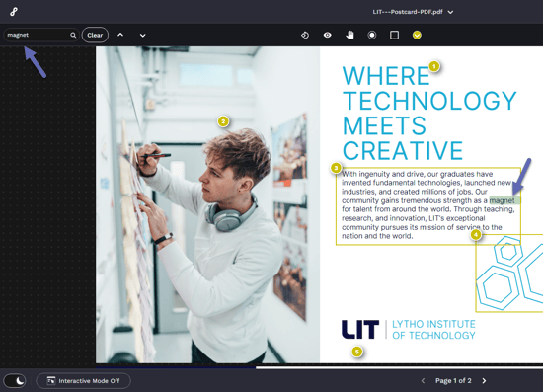Go to next search result with down chevron
The image size is (543, 392).
143,35
